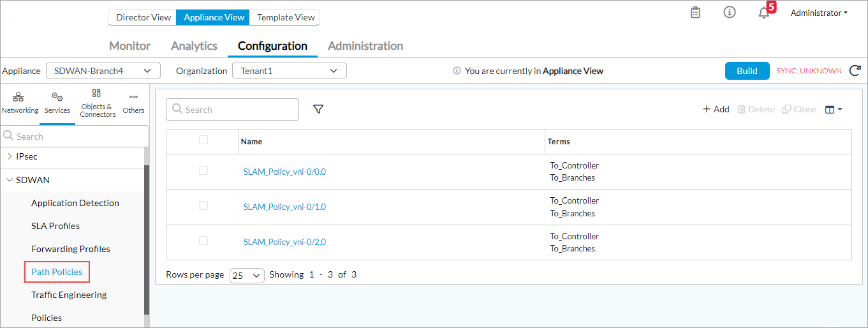Click the clipboard tasks icon in header
868x328 pixels.
click(696, 13)
